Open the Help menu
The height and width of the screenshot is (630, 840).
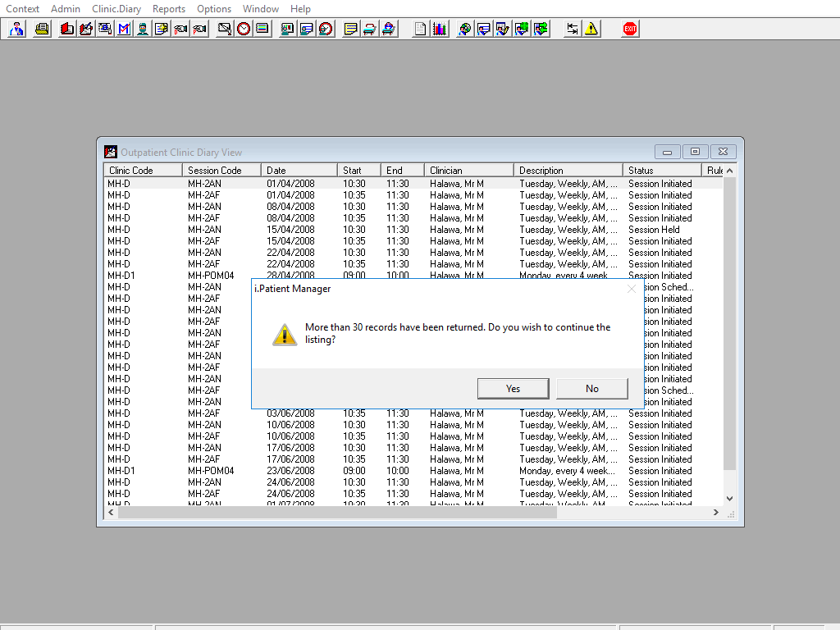300,9
